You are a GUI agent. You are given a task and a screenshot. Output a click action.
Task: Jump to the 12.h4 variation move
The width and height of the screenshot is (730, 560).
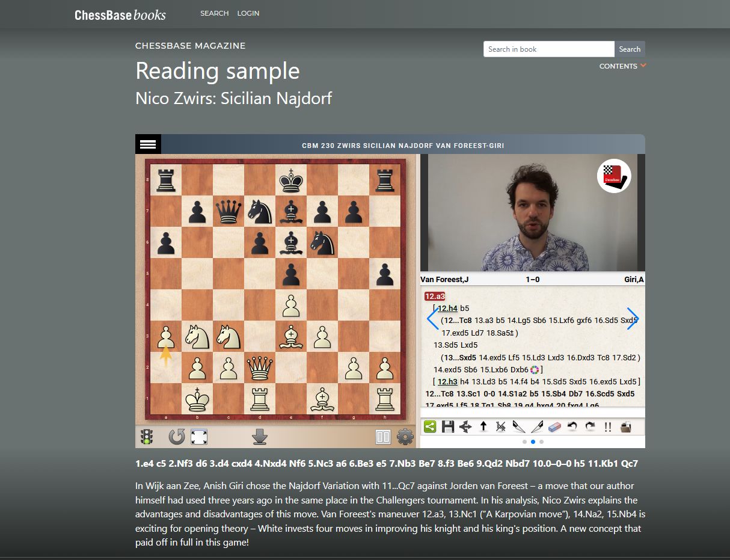(x=447, y=308)
